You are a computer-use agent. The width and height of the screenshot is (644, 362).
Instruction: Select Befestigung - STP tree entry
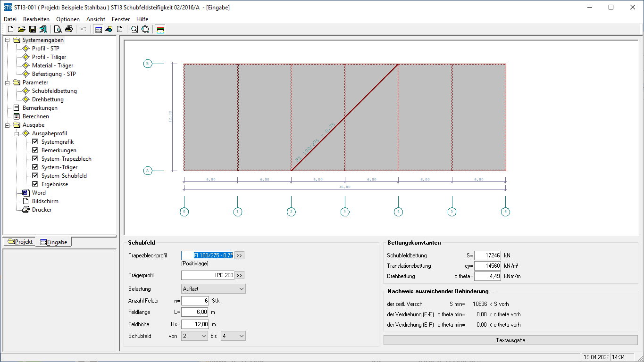point(54,74)
